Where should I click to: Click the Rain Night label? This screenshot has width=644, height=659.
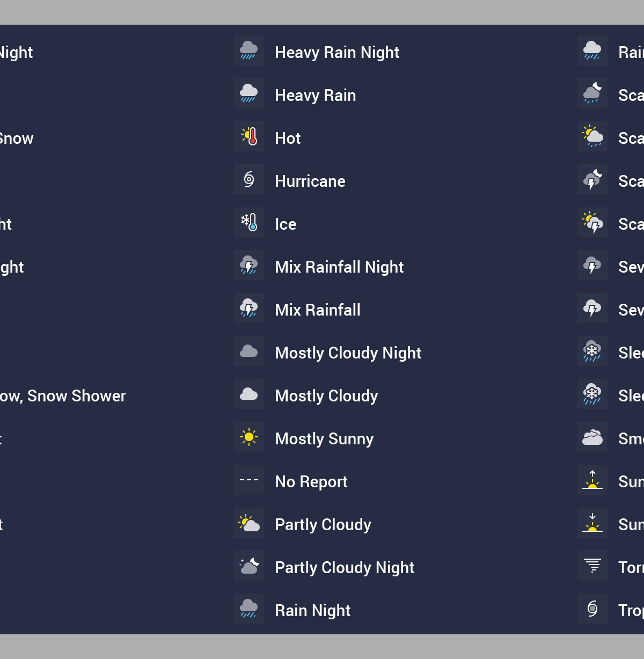point(313,611)
